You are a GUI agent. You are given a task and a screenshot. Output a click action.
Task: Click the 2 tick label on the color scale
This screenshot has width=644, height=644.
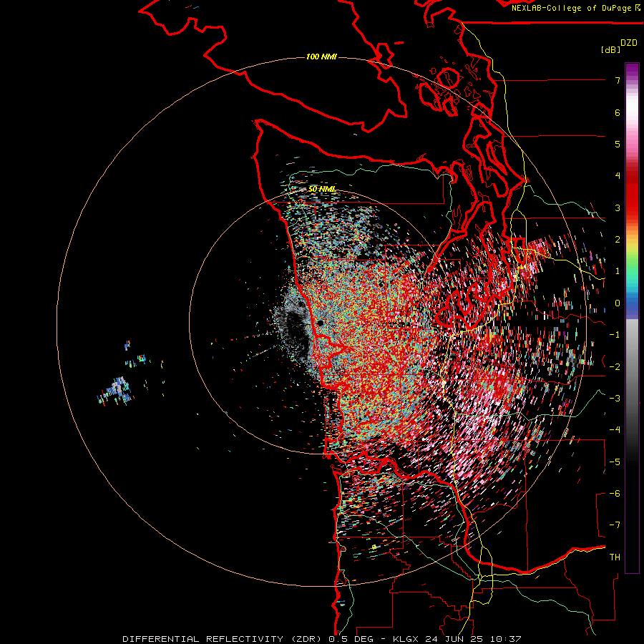618,240
